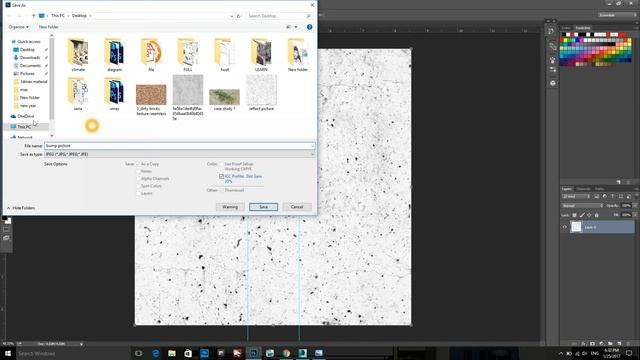The height and width of the screenshot is (360, 640).
Task: Select This PC in the navigation pane
Action: tap(24, 127)
